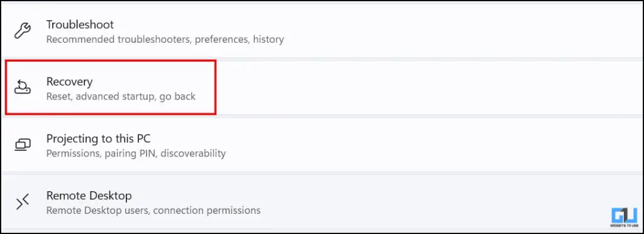Click the Recovery drive icon
Viewport: 644px width, 234px height.
tap(22, 87)
